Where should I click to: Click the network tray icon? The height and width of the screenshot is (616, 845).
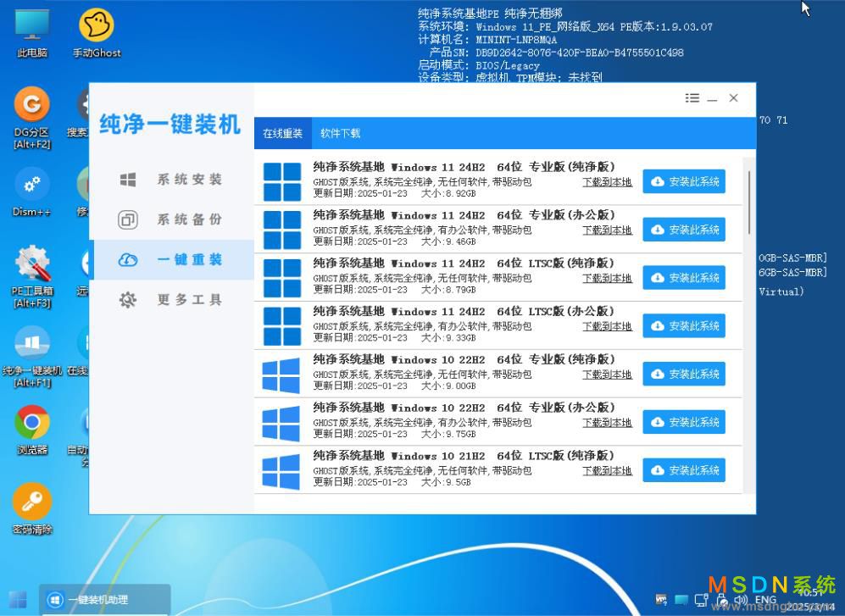701,600
